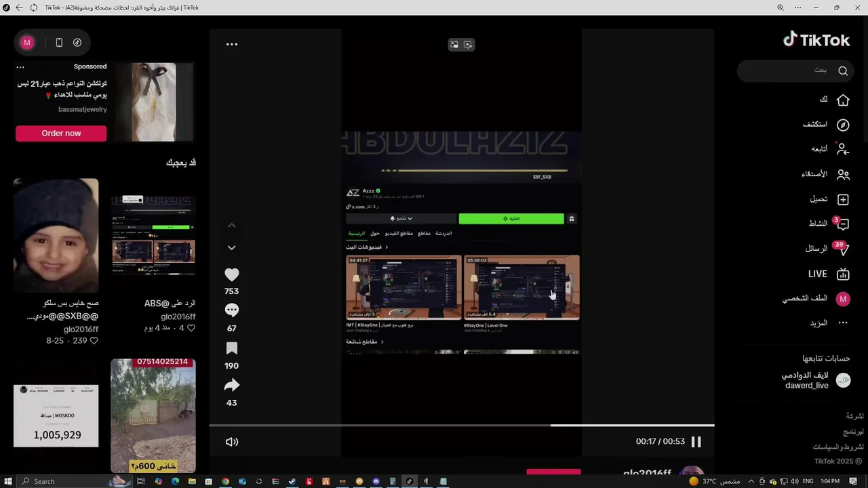Open the zoom magnifier in title bar

point(780,7)
